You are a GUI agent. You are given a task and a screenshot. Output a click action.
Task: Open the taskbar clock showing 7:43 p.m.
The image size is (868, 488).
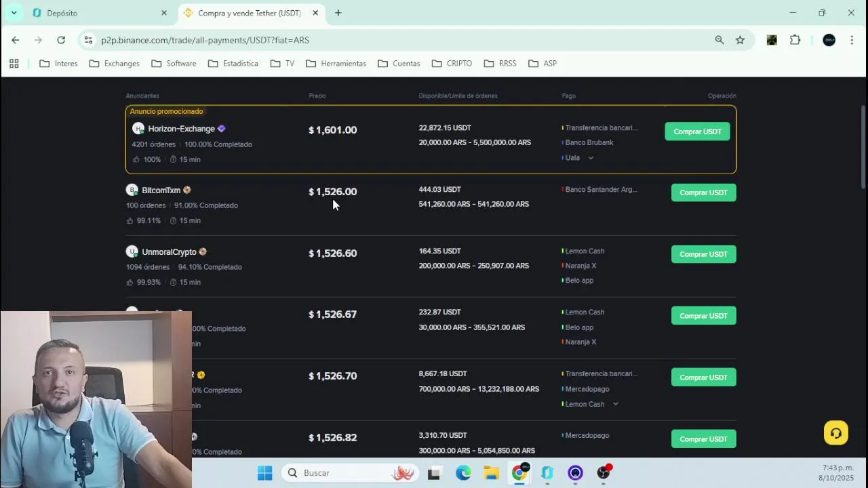click(x=837, y=473)
